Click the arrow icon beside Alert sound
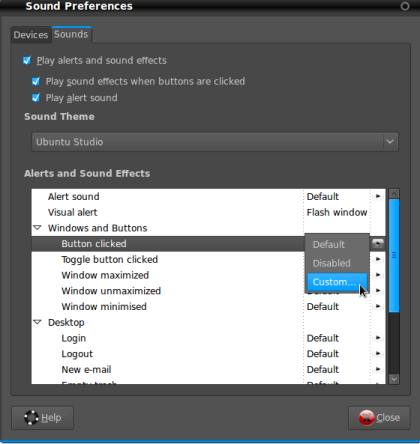Image resolution: width=420 pixels, height=444 pixels. [378, 196]
